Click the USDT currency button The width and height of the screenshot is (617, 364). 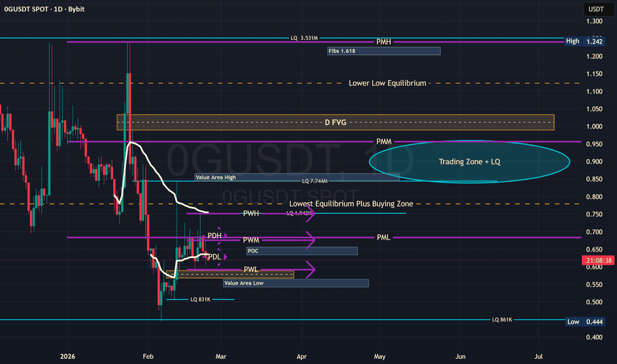pyautogui.click(x=596, y=9)
